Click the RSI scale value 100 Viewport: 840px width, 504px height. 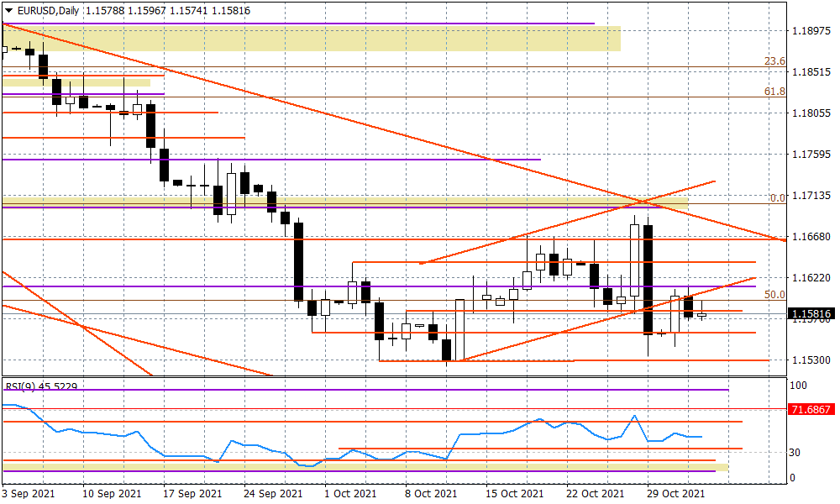[798, 385]
